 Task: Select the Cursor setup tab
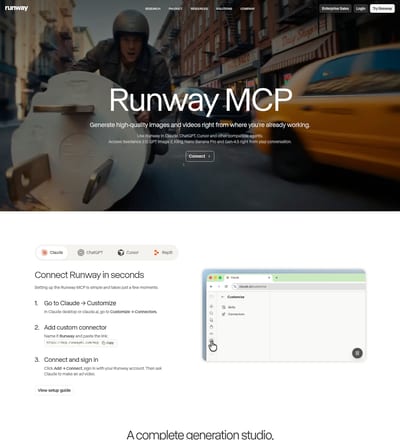click(128, 252)
